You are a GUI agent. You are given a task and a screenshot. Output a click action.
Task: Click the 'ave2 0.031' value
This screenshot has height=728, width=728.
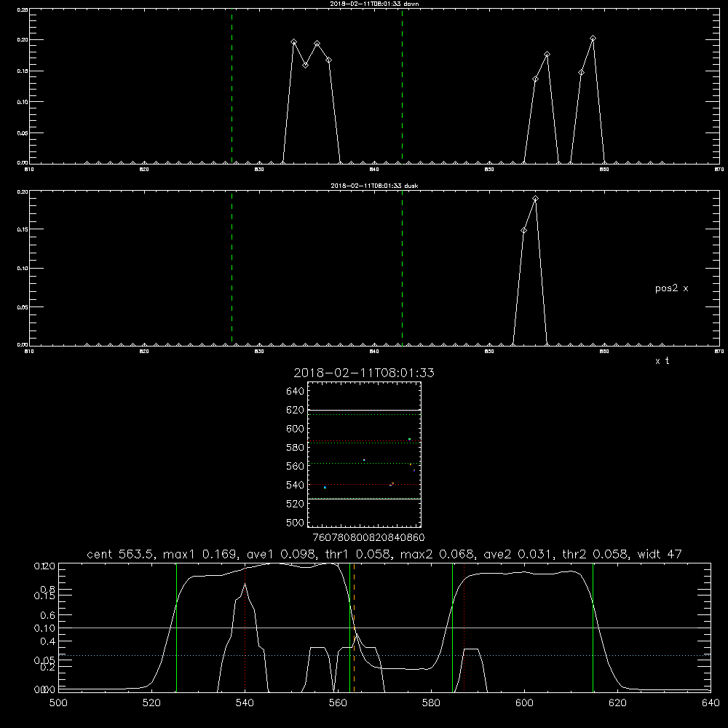coord(517,554)
